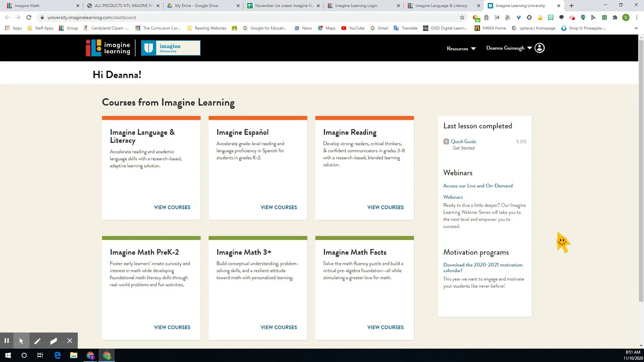Open the Candyland Clipart bookmark

pyautogui.click(x=107, y=28)
